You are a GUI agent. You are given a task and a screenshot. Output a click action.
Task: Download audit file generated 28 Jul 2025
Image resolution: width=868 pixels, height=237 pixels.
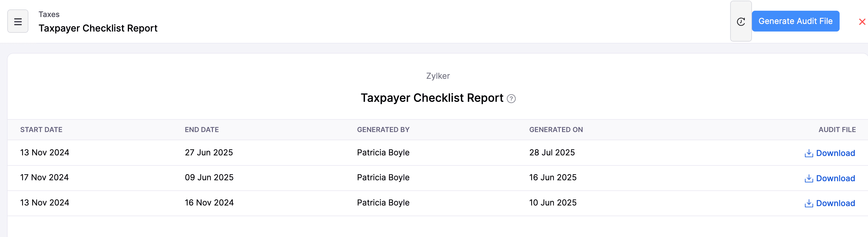pos(830,153)
